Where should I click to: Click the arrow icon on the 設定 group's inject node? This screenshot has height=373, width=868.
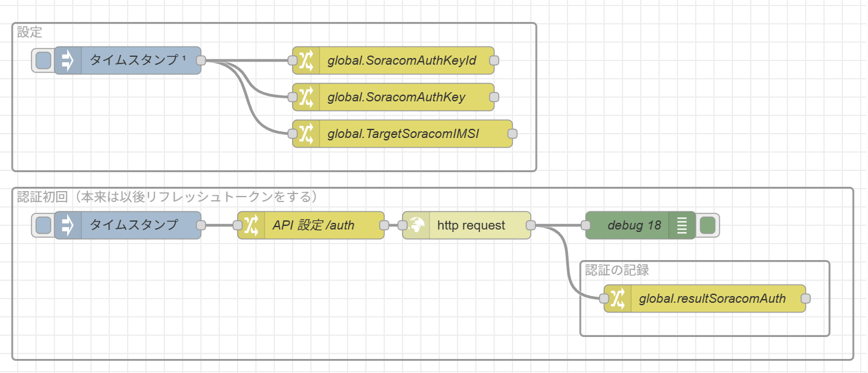tap(68, 60)
